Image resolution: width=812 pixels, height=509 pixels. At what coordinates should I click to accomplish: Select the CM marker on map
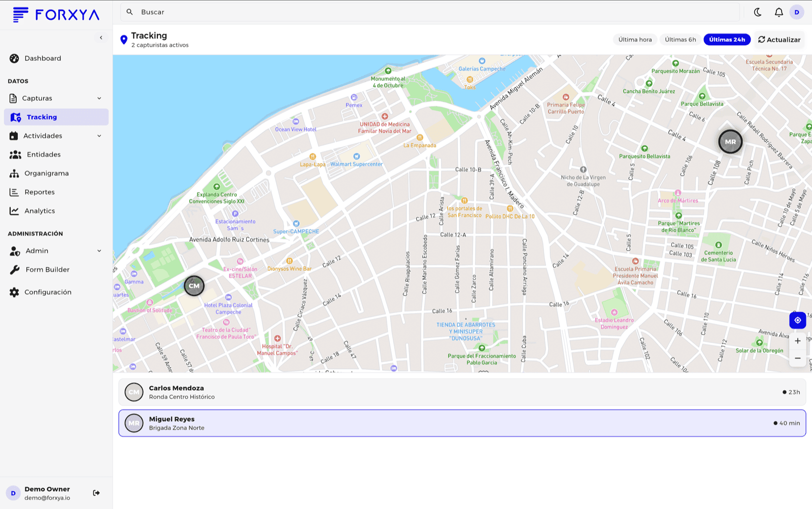(194, 286)
